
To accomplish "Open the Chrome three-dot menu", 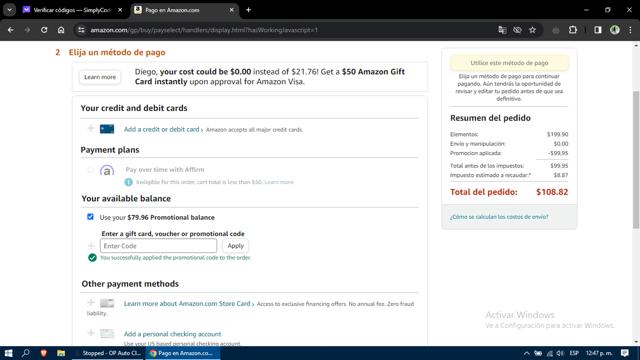I will (x=630, y=30).
